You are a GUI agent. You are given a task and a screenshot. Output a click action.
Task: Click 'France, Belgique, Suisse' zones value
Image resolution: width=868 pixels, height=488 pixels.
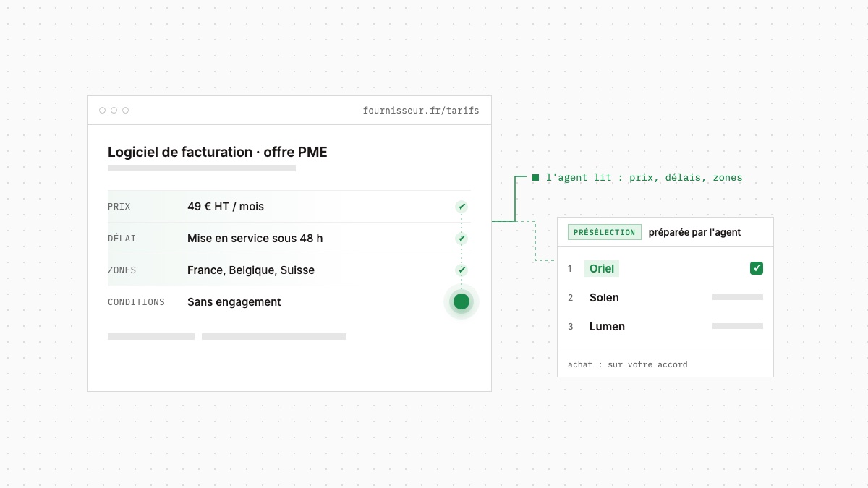coord(251,270)
